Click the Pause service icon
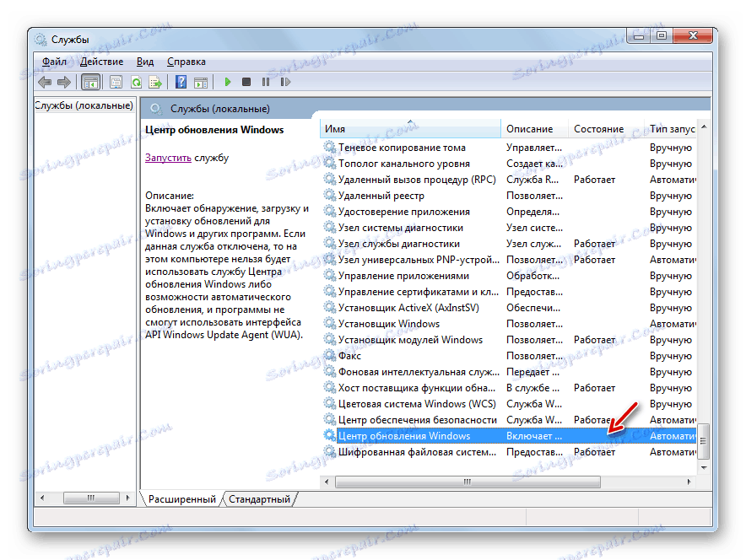This screenshot has height=560, width=746. (266, 83)
